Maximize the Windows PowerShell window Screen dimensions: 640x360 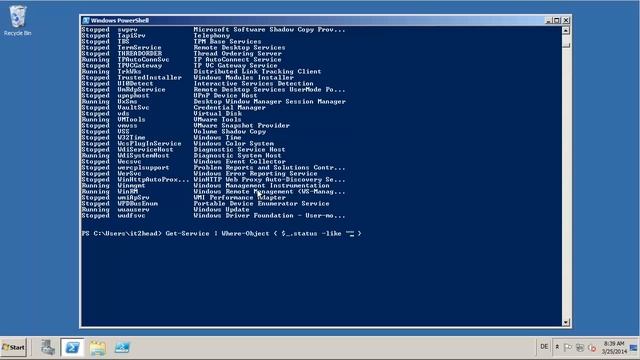tap(557, 20)
